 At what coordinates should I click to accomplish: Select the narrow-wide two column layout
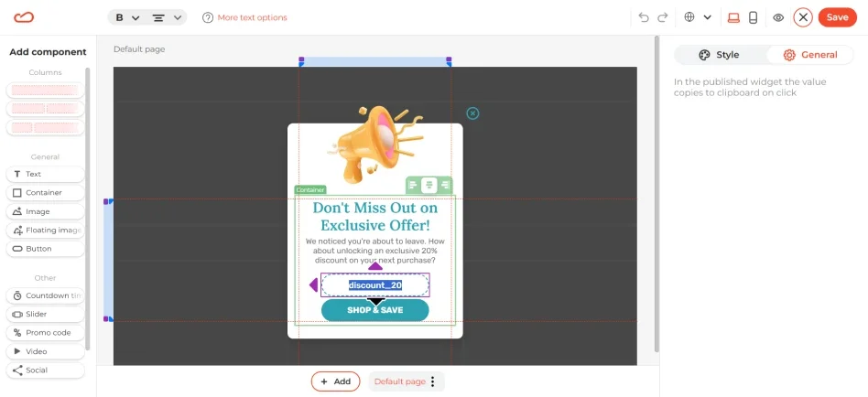point(45,127)
